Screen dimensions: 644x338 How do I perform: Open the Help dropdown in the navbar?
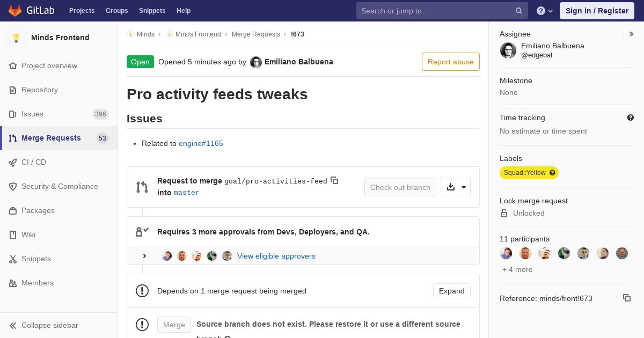(x=545, y=11)
